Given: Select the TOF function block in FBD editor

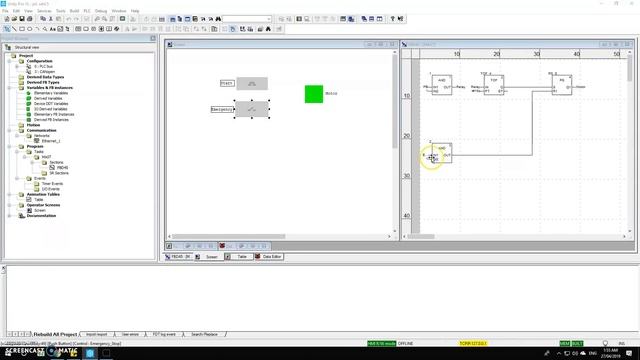Looking at the screenshot, I should [x=494, y=85].
